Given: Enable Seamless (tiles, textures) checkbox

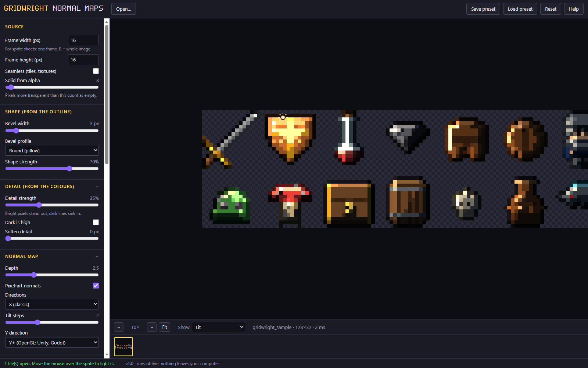Looking at the screenshot, I should click(x=96, y=71).
